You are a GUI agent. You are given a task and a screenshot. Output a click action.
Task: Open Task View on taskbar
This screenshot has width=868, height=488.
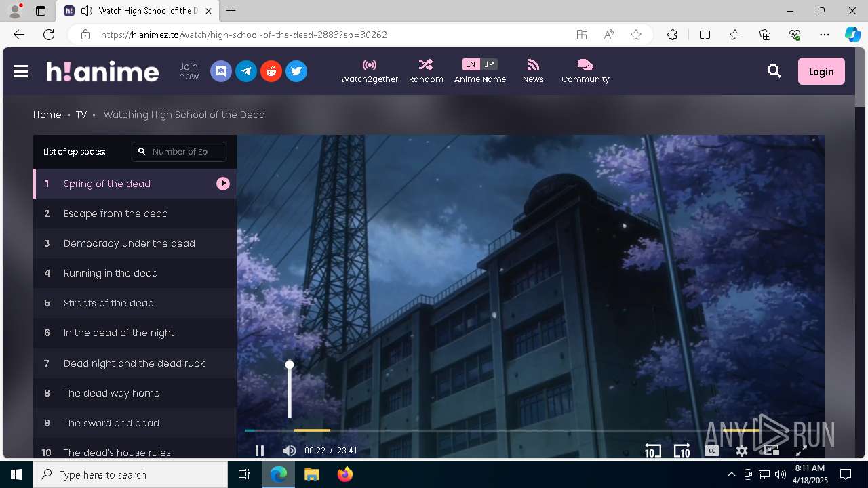pos(244,474)
